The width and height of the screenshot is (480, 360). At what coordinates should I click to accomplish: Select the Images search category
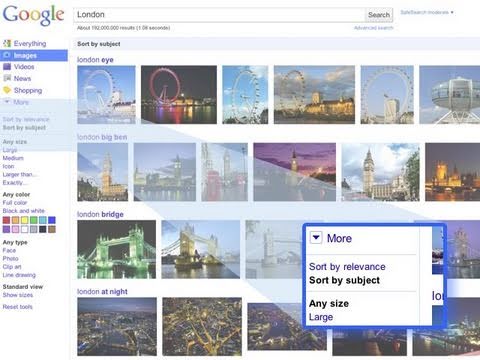click(x=34, y=55)
